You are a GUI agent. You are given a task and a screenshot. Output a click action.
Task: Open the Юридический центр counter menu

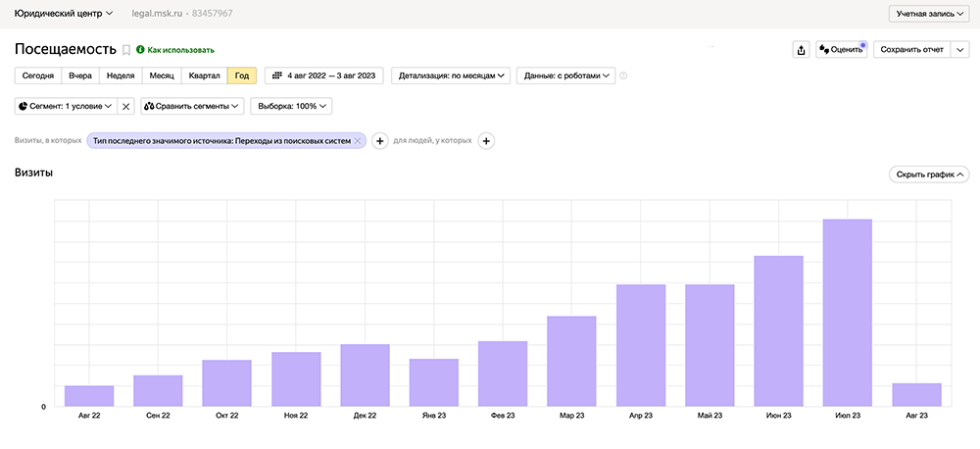click(65, 14)
